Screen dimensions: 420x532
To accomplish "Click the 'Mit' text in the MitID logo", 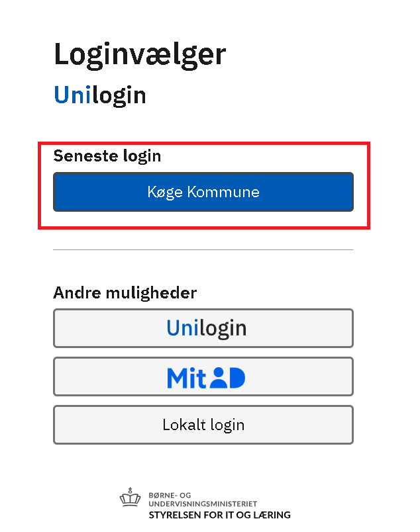I will (187, 377).
